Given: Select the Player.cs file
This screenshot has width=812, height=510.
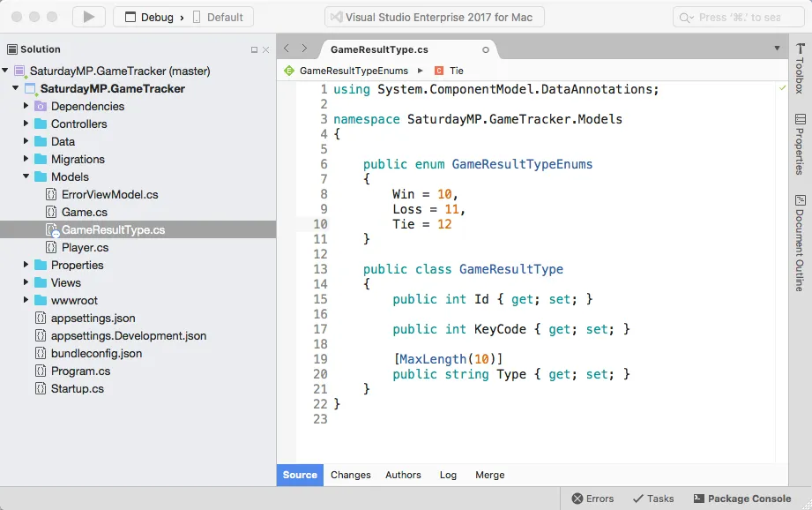Looking at the screenshot, I should coord(85,247).
